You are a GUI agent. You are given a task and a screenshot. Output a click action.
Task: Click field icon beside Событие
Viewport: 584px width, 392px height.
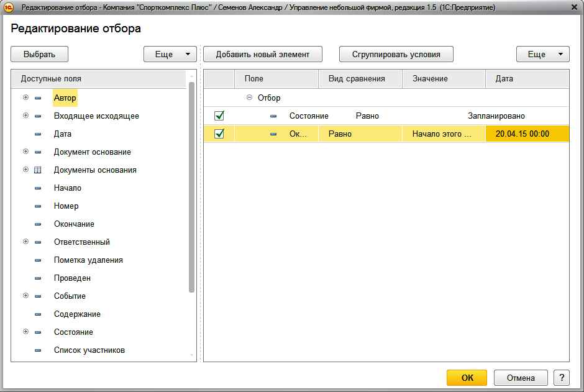click(38, 296)
